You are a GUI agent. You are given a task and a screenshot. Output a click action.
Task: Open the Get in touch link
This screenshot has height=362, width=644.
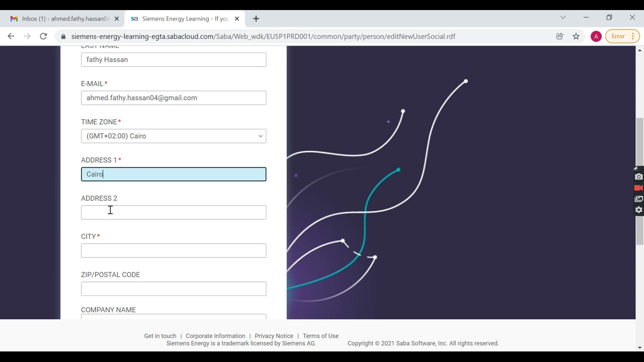click(160, 336)
